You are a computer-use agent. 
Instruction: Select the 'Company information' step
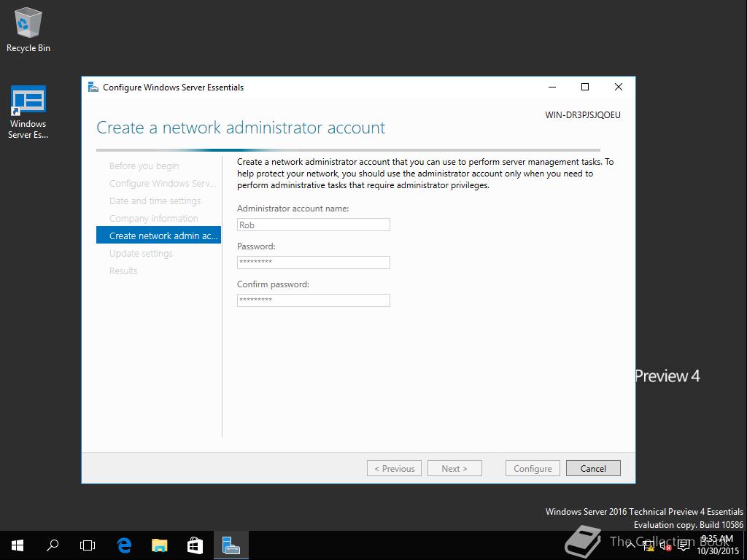click(153, 219)
